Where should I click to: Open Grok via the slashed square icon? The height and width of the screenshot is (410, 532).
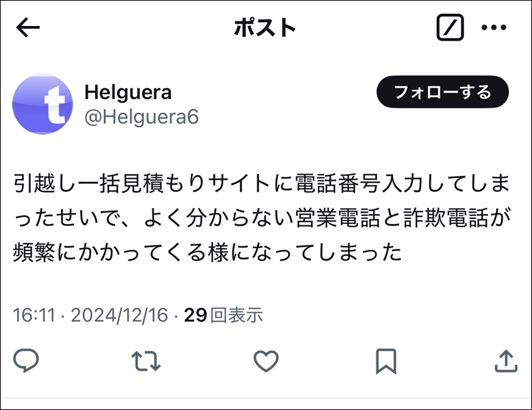click(450, 27)
